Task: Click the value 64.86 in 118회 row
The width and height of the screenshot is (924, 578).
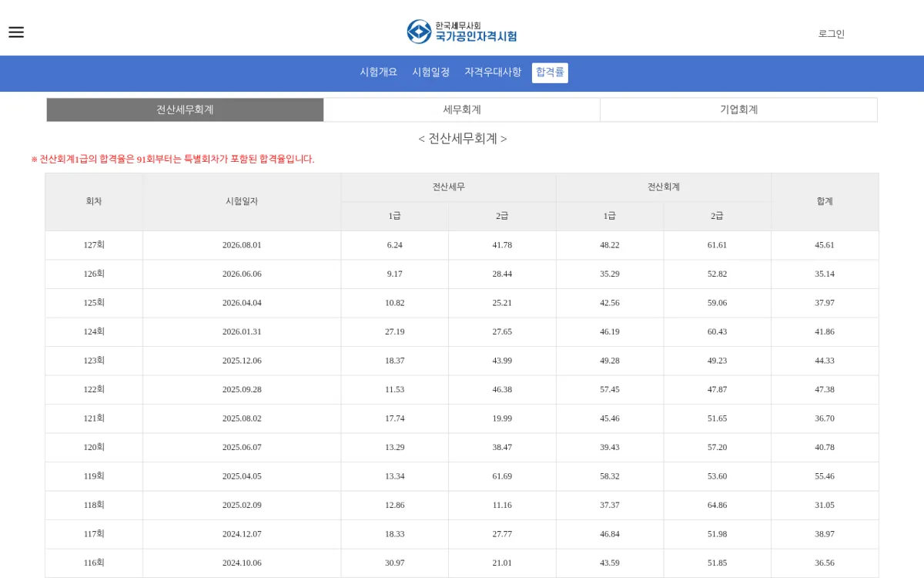Action: tap(718, 505)
